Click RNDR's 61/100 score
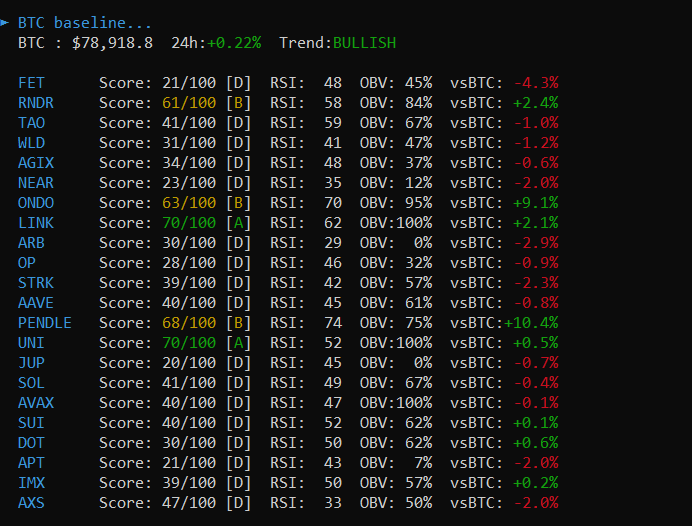692x526 pixels. click(189, 103)
